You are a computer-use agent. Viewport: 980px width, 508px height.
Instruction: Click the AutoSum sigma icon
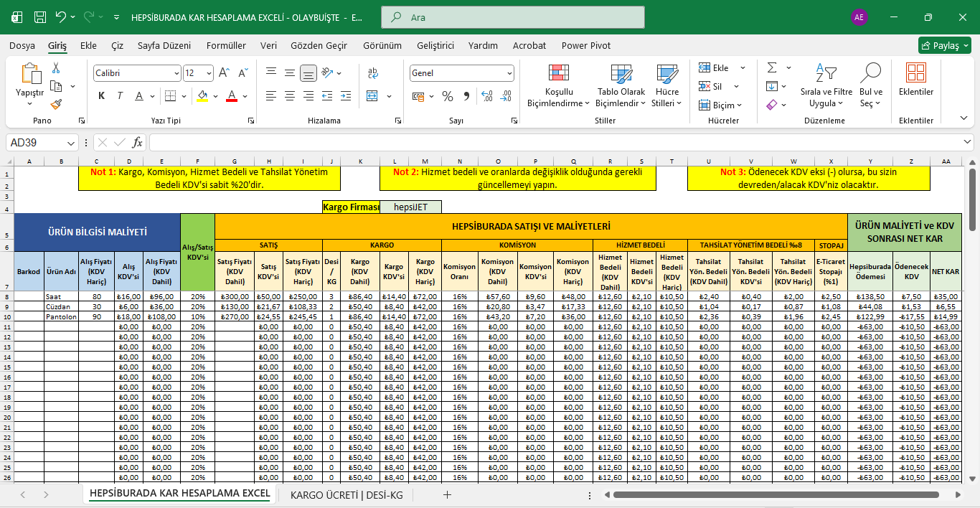[772, 68]
